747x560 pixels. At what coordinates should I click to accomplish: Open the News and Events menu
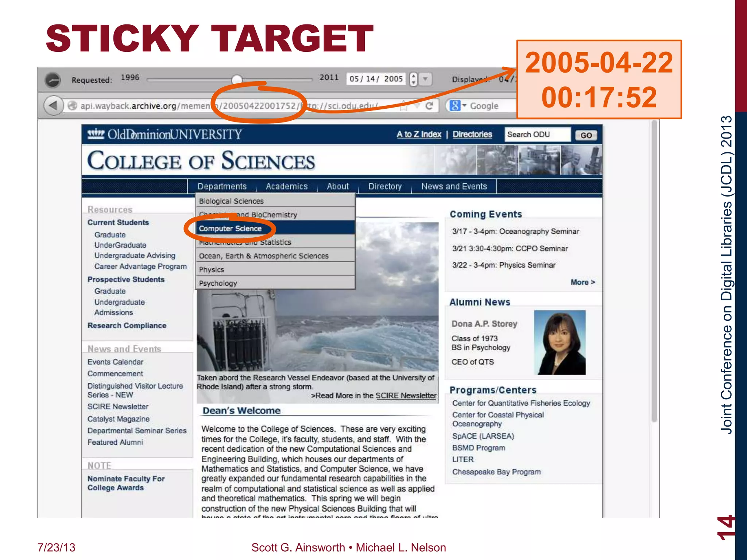454,186
